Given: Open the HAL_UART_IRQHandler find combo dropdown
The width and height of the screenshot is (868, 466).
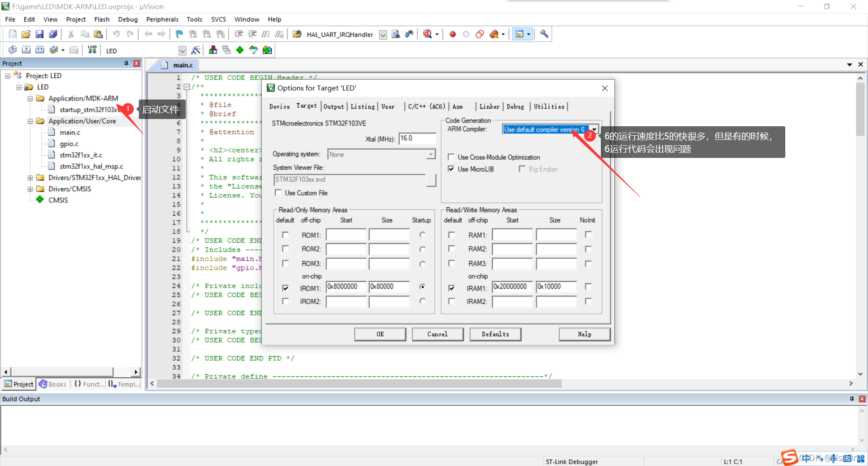Looking at the screenshot, I should 383,35.
